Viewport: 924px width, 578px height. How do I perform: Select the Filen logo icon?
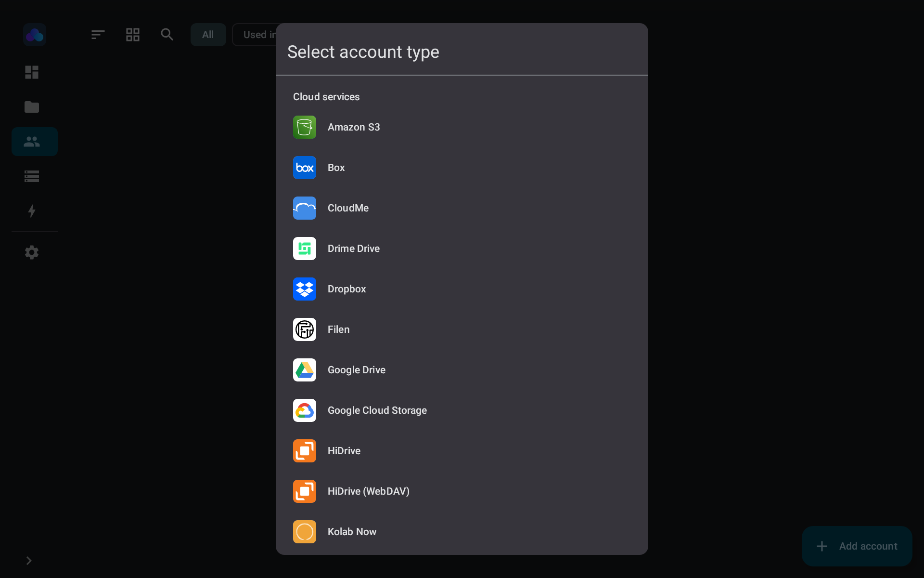(x=305, y=329)
